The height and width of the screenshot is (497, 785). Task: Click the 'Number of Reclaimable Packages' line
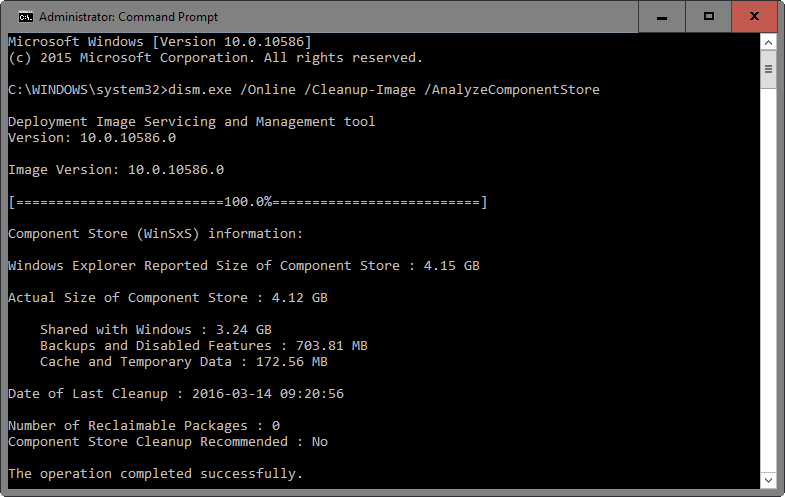coord(144,426)
